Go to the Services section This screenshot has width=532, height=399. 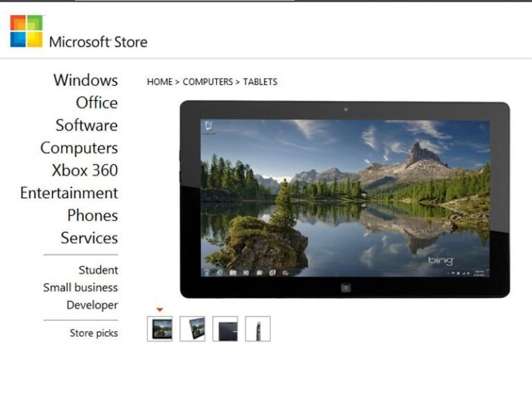89,238
